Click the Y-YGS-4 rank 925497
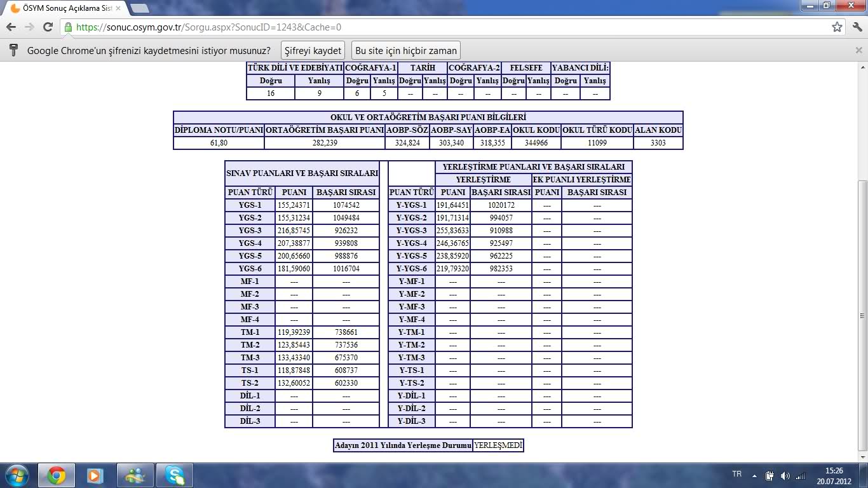Screen dimensions: 868x488 501,243
